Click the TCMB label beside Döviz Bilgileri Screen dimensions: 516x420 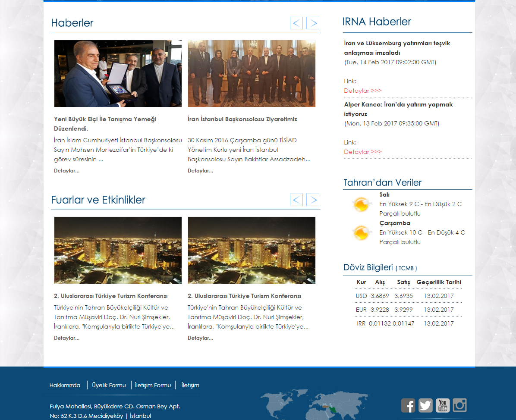tap(406, 268)
